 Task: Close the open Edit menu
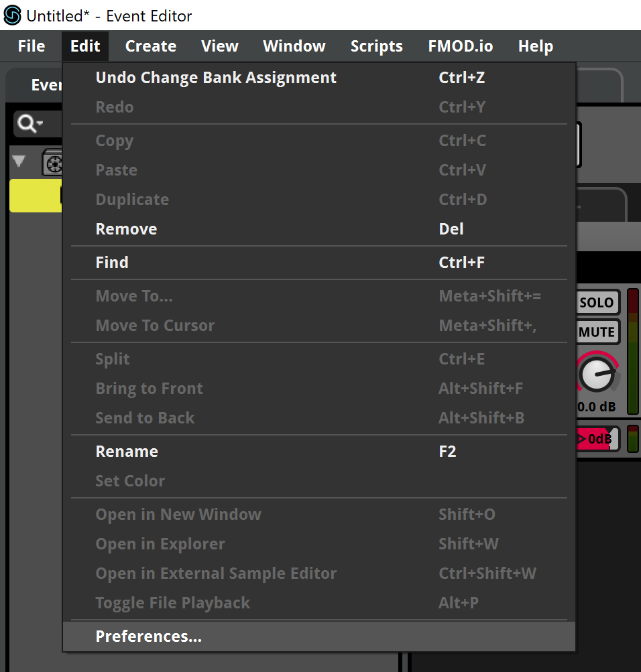tap(85, 46)
